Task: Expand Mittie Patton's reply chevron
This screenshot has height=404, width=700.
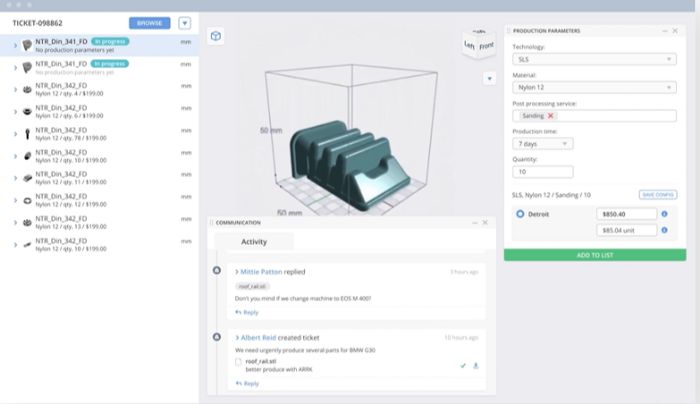Action: tap(237, 271)
